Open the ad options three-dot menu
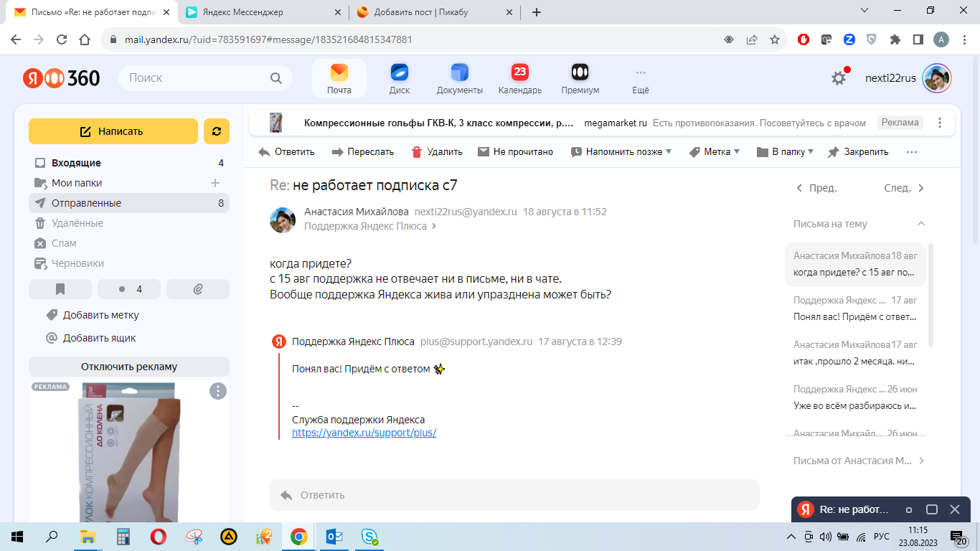 940,123
